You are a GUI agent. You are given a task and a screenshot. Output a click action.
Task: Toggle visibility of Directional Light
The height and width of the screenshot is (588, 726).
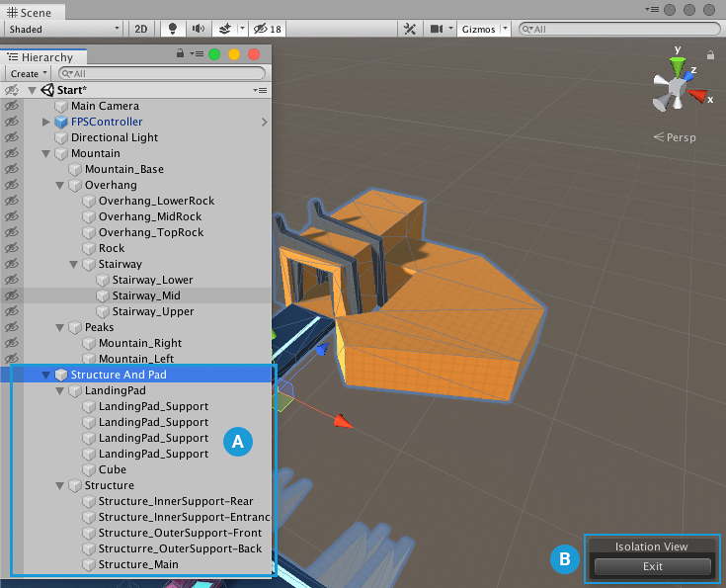tap(12, 137)
